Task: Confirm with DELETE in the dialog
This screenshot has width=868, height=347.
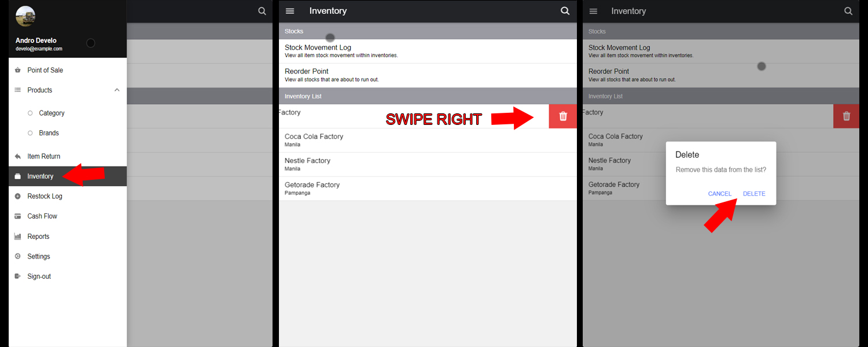Action: 754,194
